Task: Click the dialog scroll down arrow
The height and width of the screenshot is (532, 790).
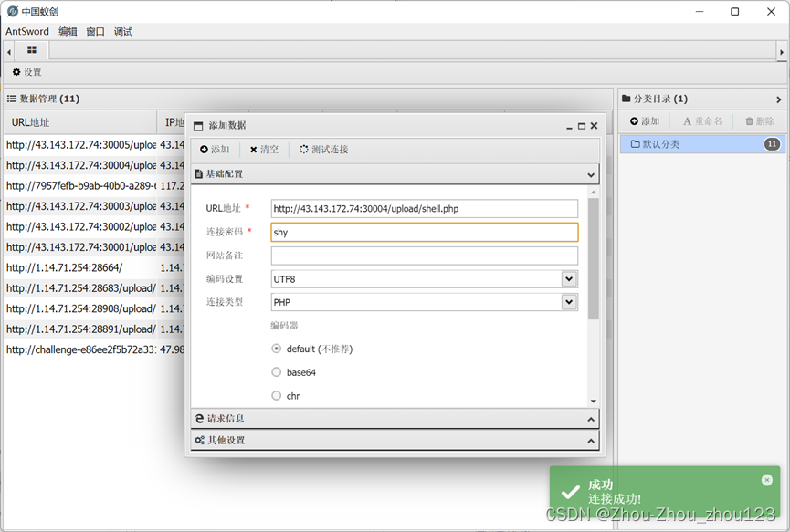Action: 594,402
